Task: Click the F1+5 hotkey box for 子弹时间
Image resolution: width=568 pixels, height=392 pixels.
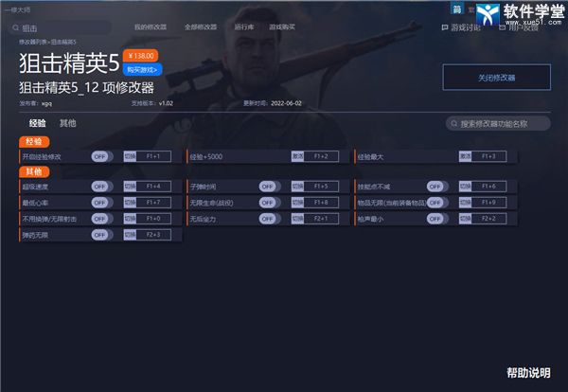Action: pyautogui.click(x=321, y=187)
